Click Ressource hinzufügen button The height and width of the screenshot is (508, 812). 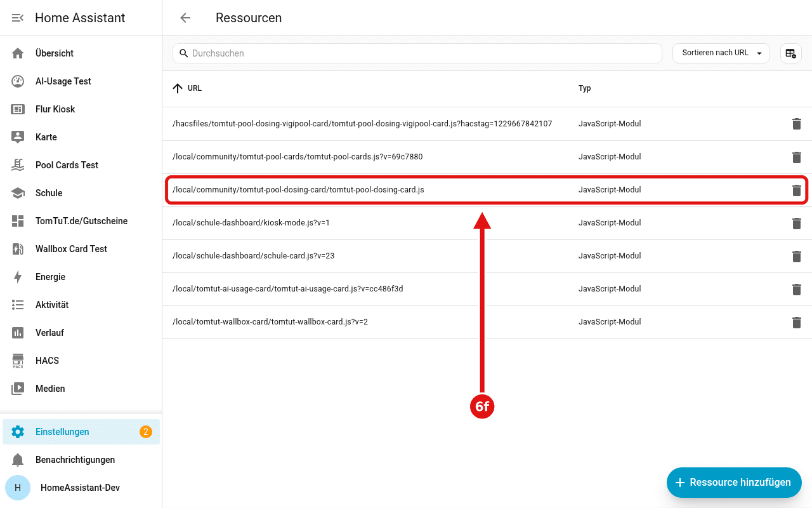click(734, 483)
